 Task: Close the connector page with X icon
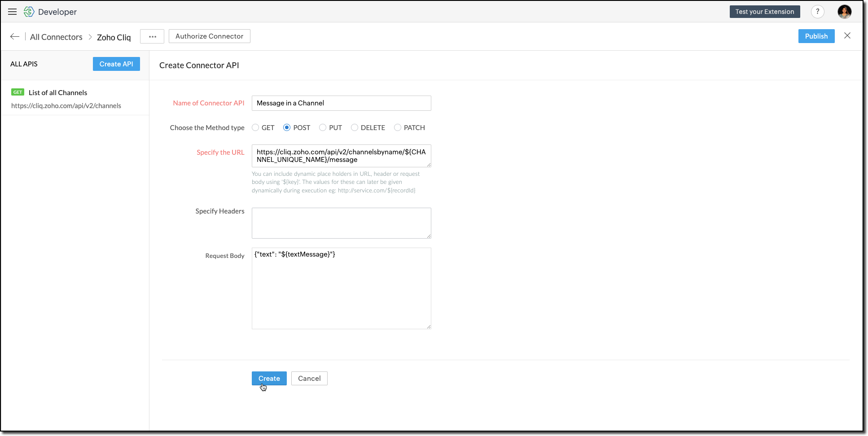(x=847, y=36)
